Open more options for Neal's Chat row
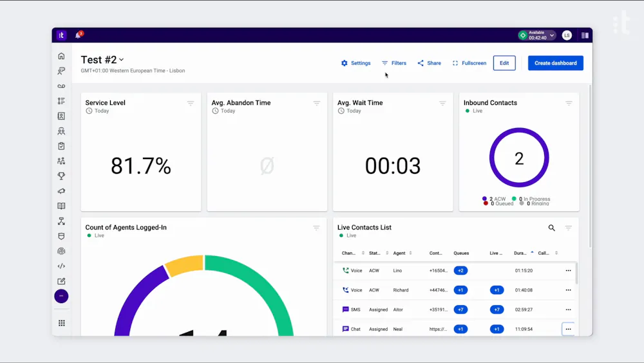 point(569,330)
